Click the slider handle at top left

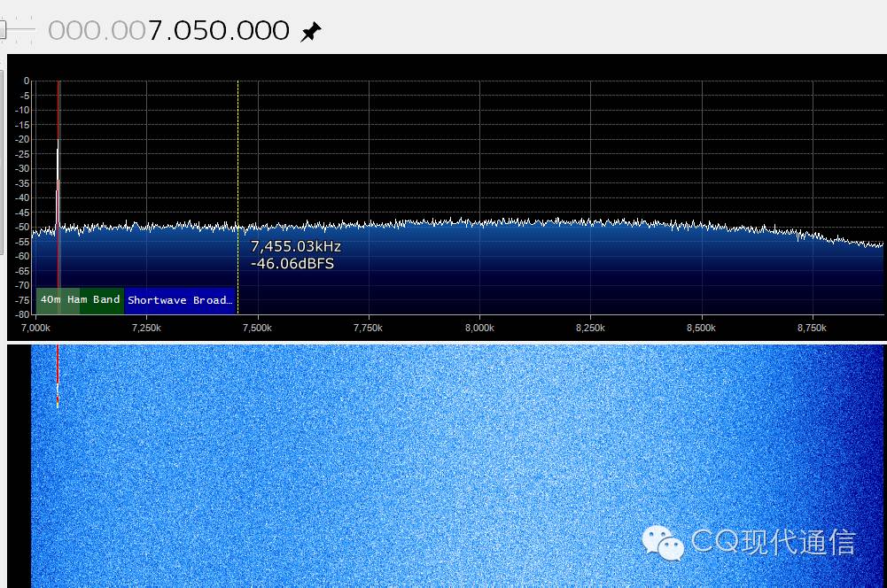[x=3, y=30]
